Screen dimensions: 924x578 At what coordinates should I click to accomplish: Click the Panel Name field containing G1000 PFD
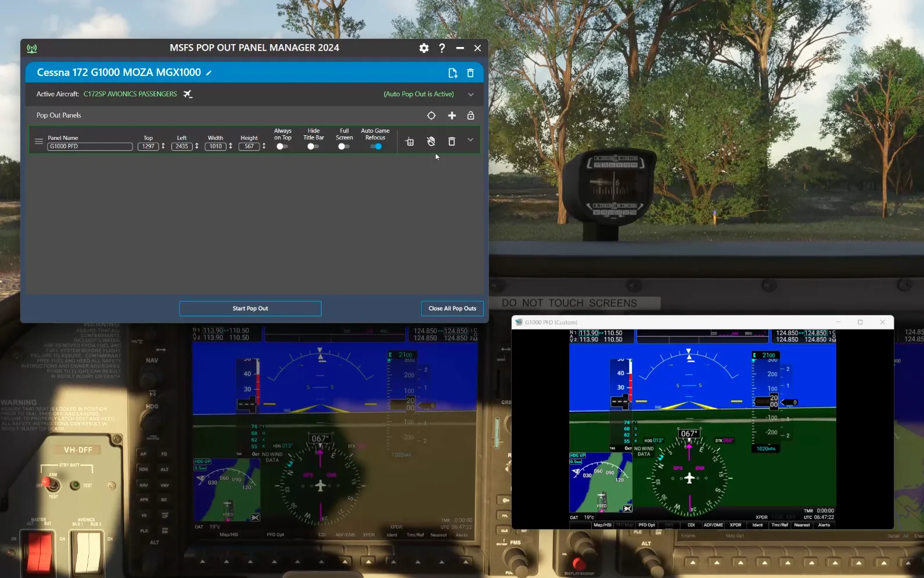[90, 146]
